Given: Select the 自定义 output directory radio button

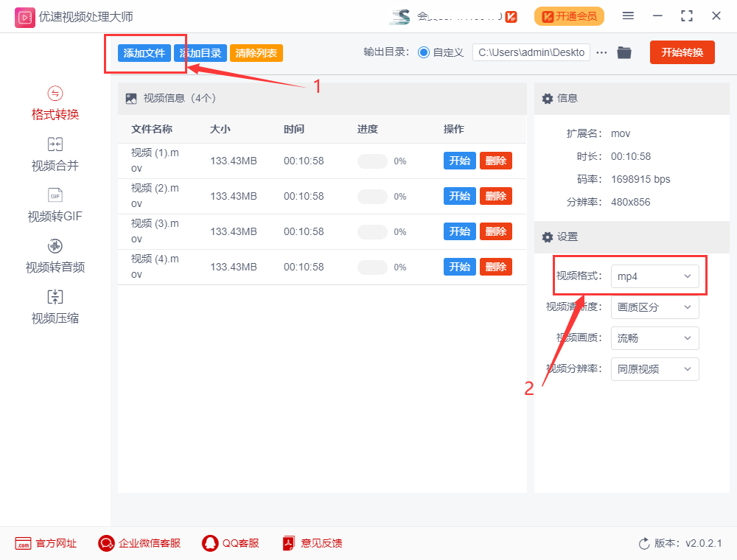Looking at the screenshot, I should point(424,52).
